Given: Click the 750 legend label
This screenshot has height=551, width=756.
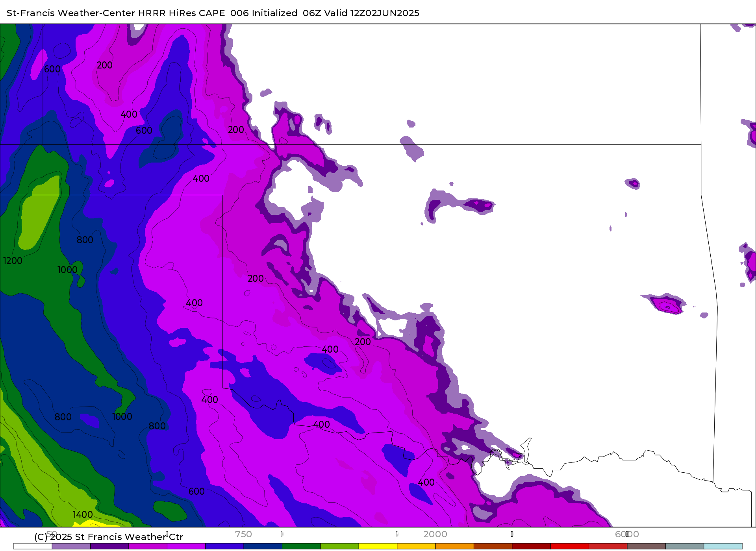Looking at the screenshot, I should pos(243,534).
